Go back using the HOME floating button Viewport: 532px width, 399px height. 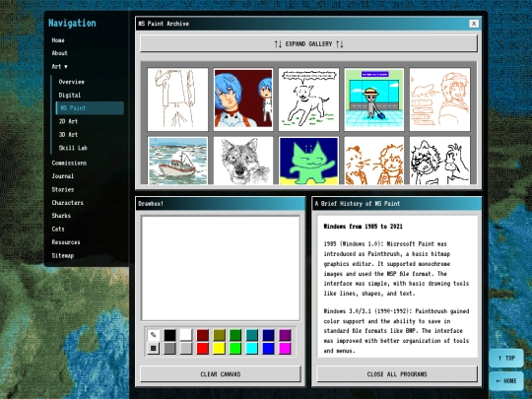tap(506, 381)
